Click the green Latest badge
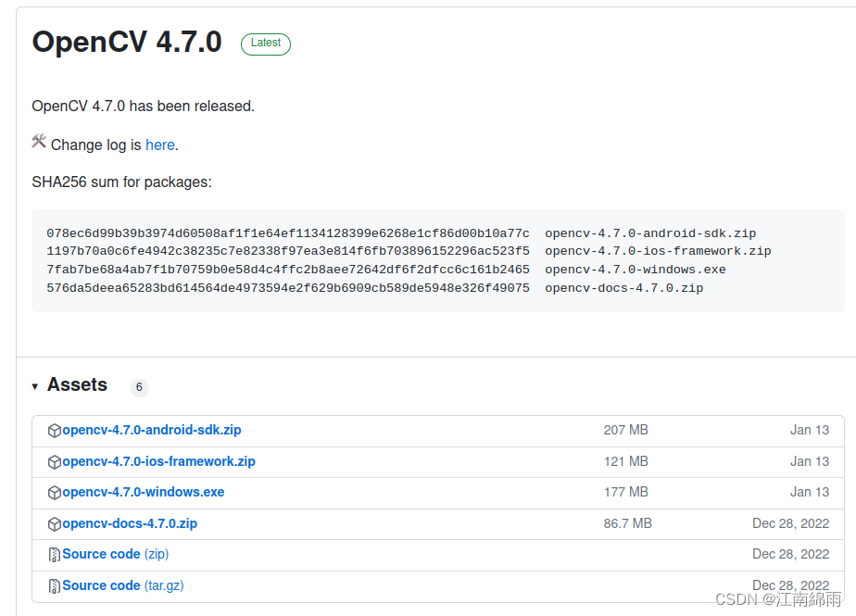Image resolution: width=856 pixels, height=616 pixels. 266,44
